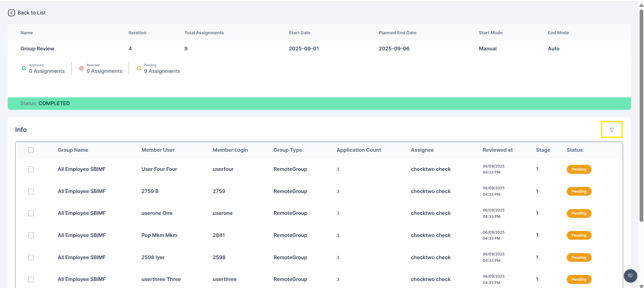The height and width of the screenshot is (288, 644).
Task: Click Pending badge for 2598 row
Action: coord(579,257)
